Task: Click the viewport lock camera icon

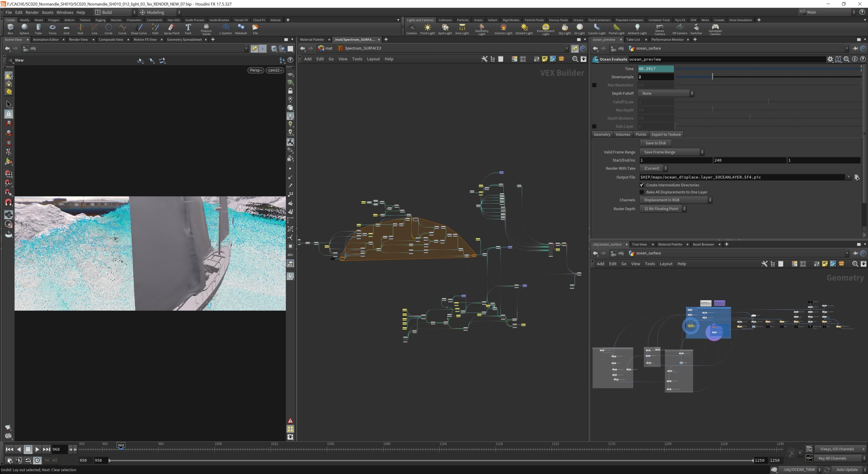Action: [290, 91]
